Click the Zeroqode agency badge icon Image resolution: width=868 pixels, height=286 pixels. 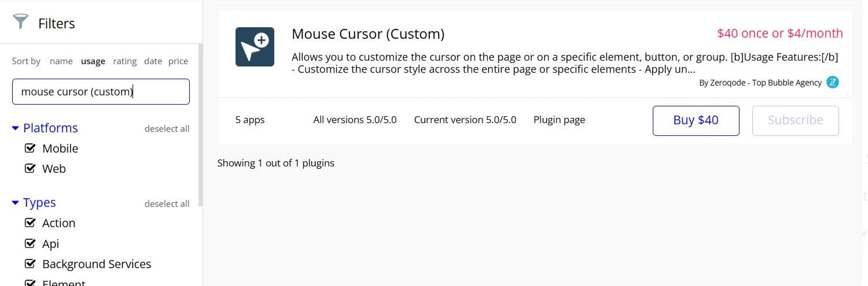pos(833,82)
